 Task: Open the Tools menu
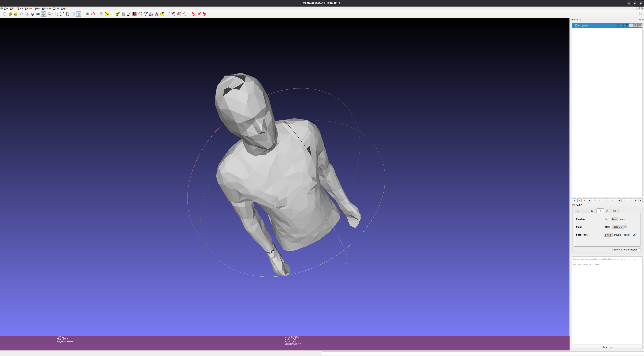pyautogui.click(x=56, y=8)
